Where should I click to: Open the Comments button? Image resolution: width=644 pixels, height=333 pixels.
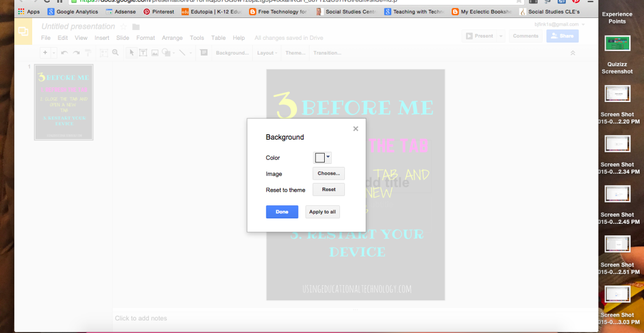click(526, 36)
